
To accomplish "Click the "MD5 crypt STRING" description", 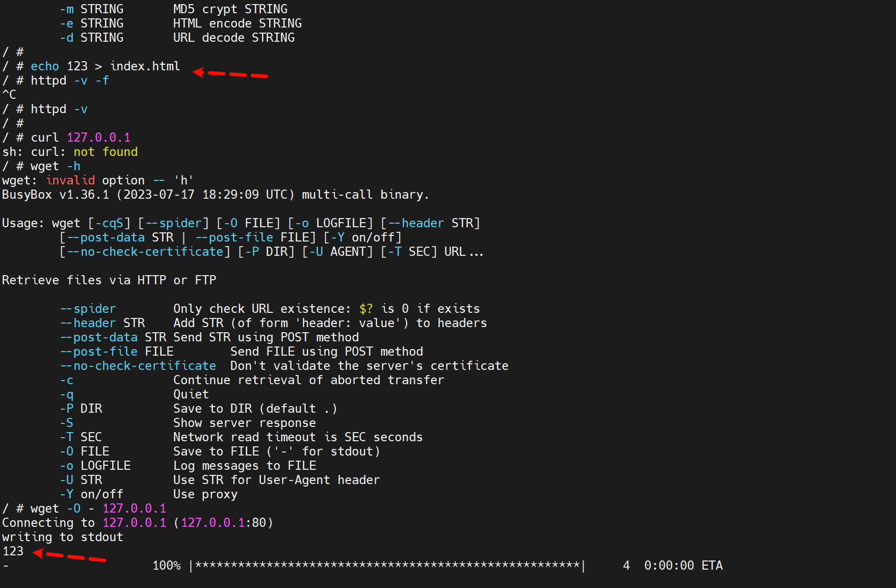I will tap(230, 9).
